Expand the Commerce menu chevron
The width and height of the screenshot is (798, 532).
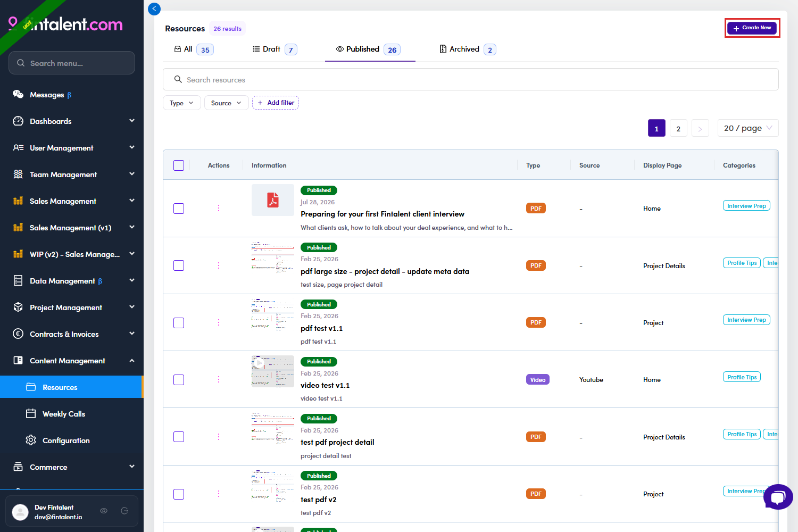(132, 467)
